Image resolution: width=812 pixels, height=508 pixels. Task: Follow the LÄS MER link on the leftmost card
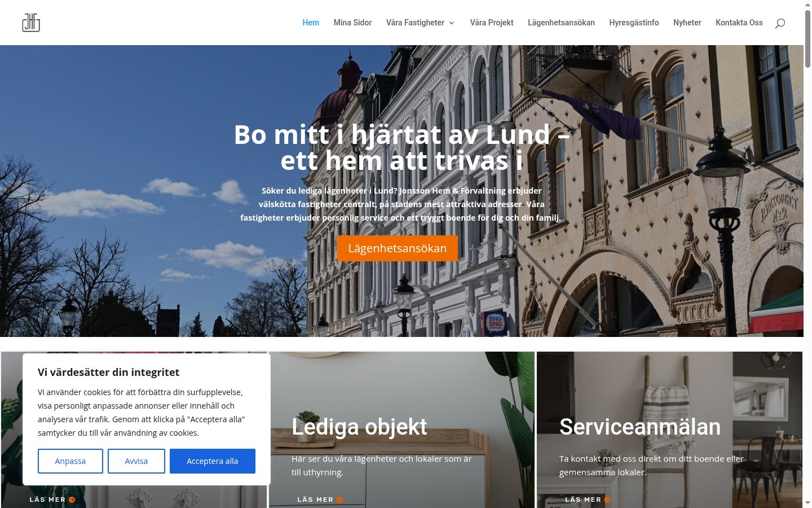coord(47,500)
